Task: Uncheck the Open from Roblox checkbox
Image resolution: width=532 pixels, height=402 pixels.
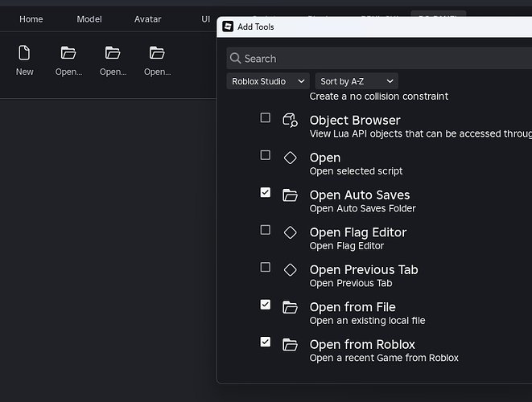Action: [265, 342]
